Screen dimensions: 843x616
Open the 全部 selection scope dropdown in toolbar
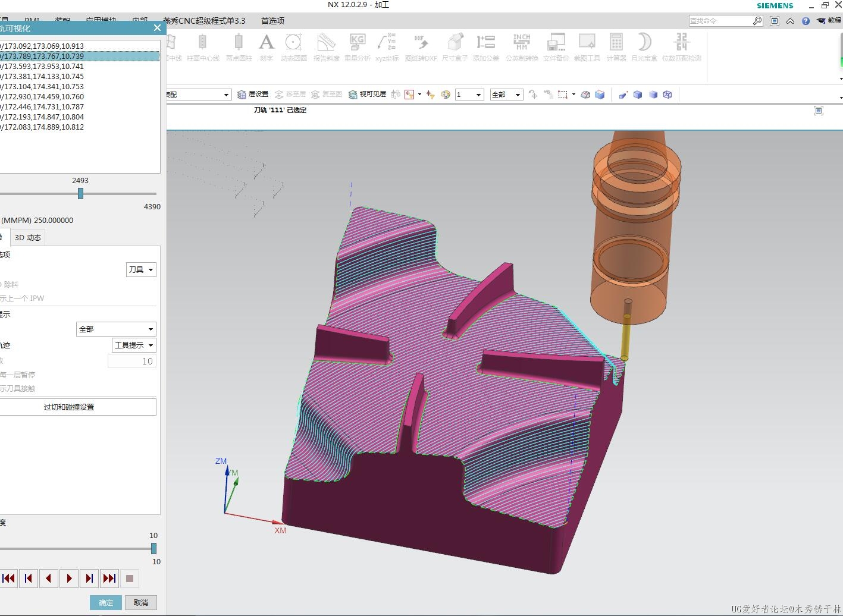(506, 95)
